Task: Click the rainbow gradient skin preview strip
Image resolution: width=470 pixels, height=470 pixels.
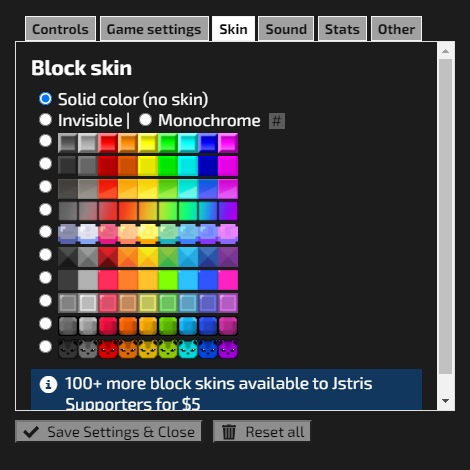Action: click(x=148, y=211)
